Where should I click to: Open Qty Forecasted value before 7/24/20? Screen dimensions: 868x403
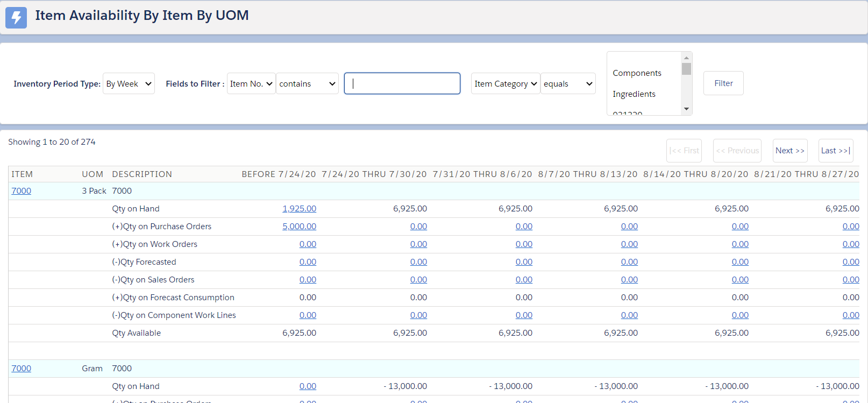tap(308, 262)
